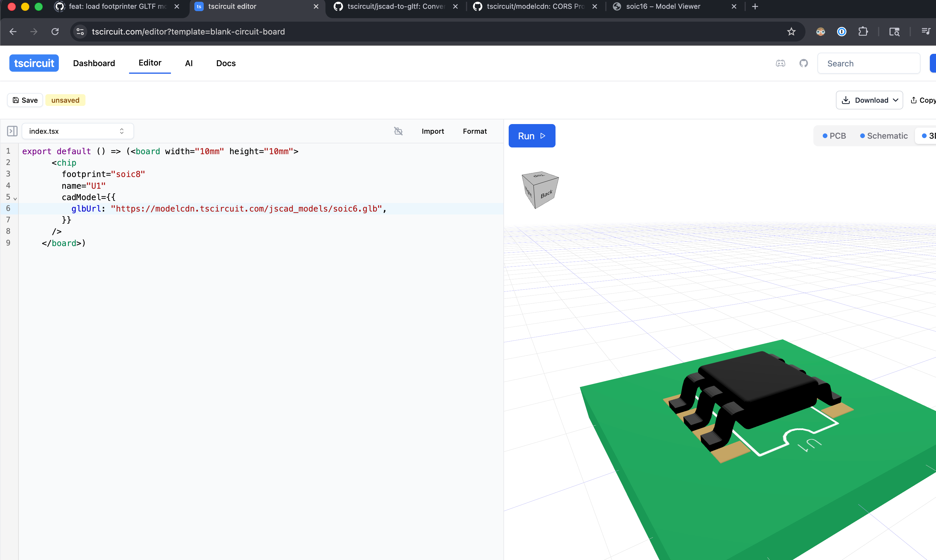Open the index.tsx file selector dropdown
The image size is (936, 560).
pyautogui.click(x=77, y=131)
